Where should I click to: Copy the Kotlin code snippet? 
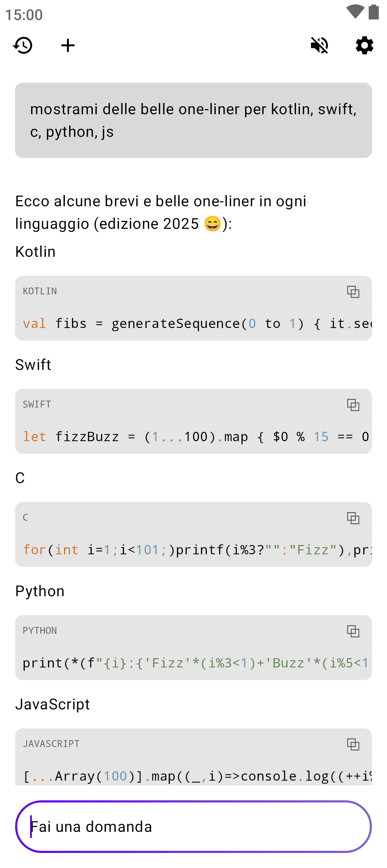353,291
